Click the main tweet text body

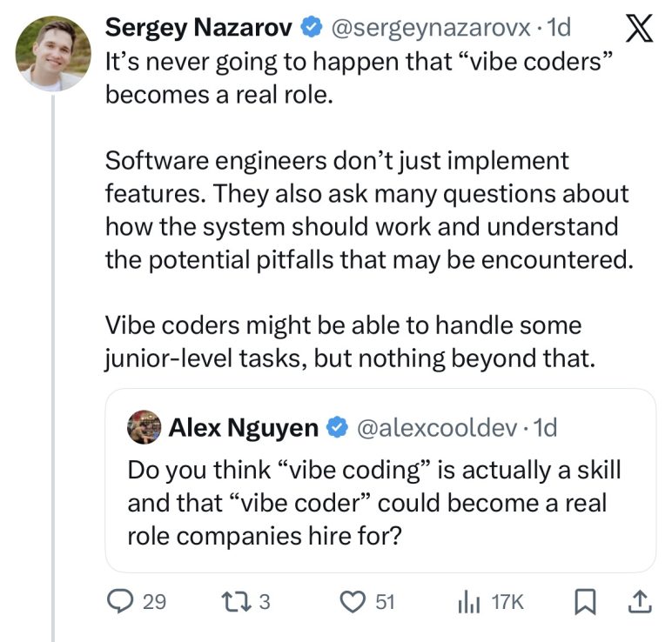click(x=366, y=211)
